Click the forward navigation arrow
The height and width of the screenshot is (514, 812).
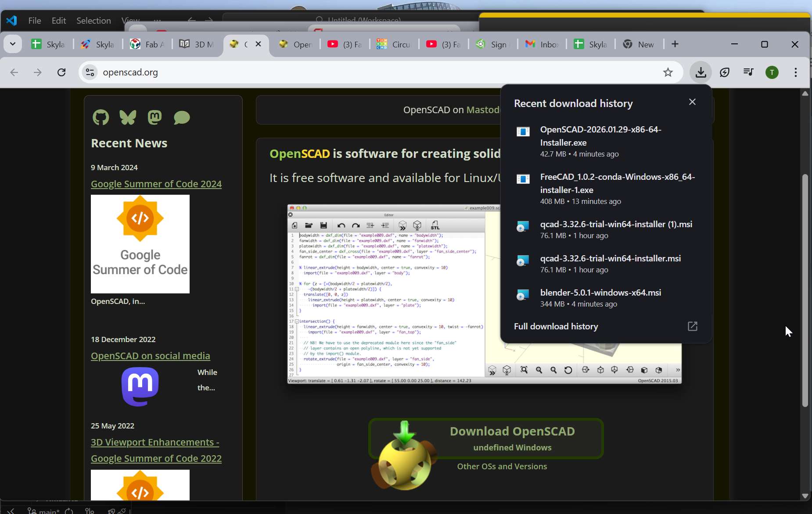pyautogui.click(x=38, y=72)
